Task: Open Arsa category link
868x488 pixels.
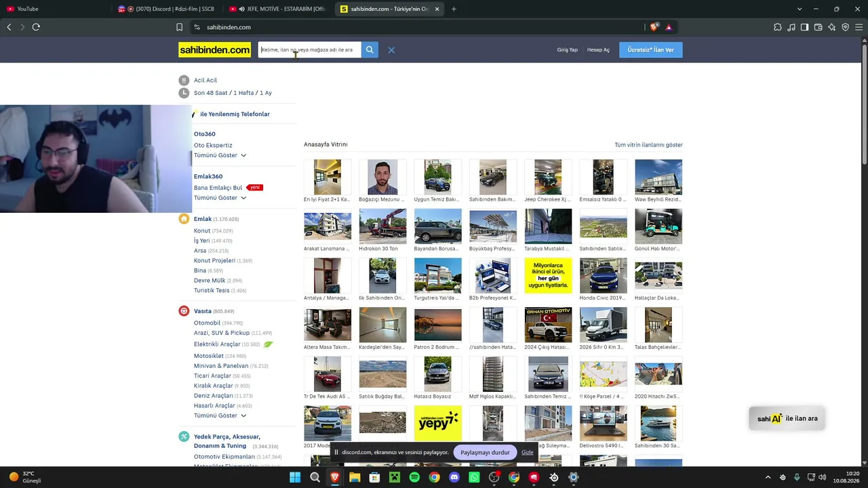Action: click(200, 251)
